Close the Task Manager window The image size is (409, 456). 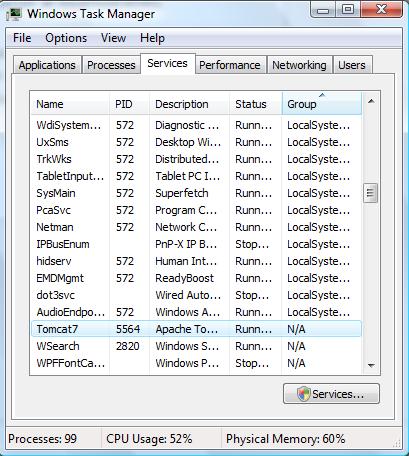coord(382,10)
